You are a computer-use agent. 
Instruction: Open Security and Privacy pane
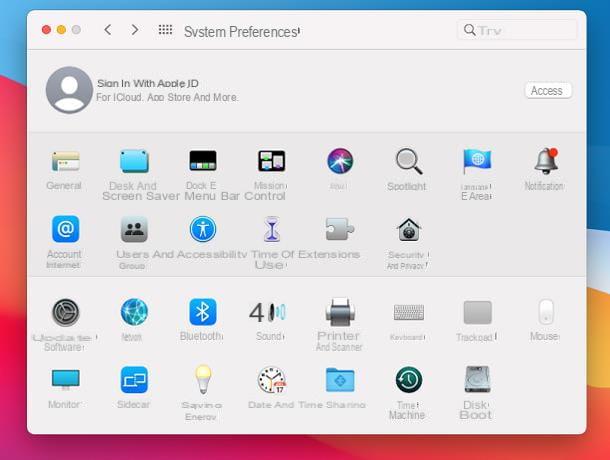click(x=409, y=230)
